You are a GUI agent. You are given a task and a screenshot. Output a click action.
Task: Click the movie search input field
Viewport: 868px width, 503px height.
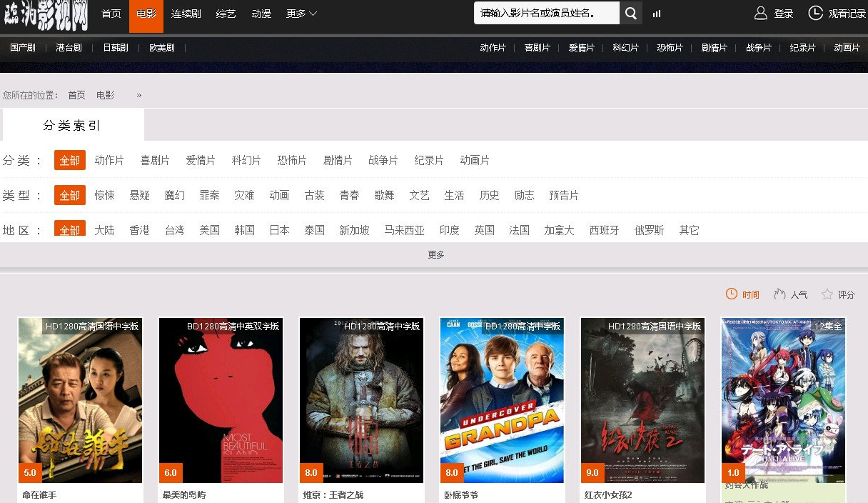547,13
